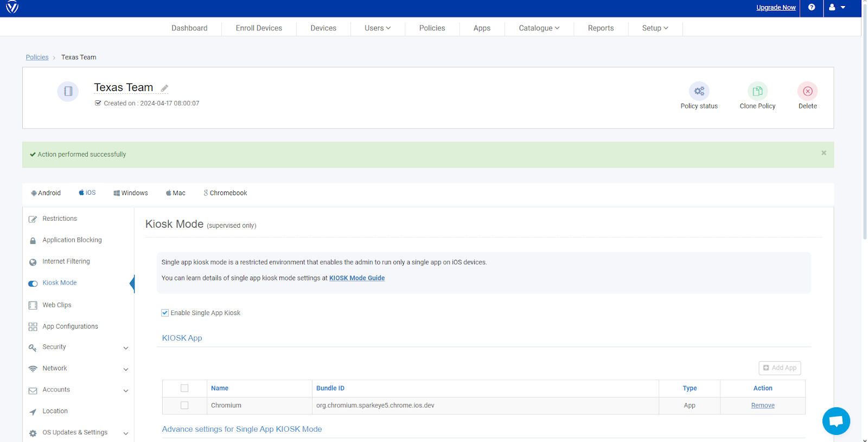
Task: Edit policy name with the pencil icon
Action: coord(164,88)
